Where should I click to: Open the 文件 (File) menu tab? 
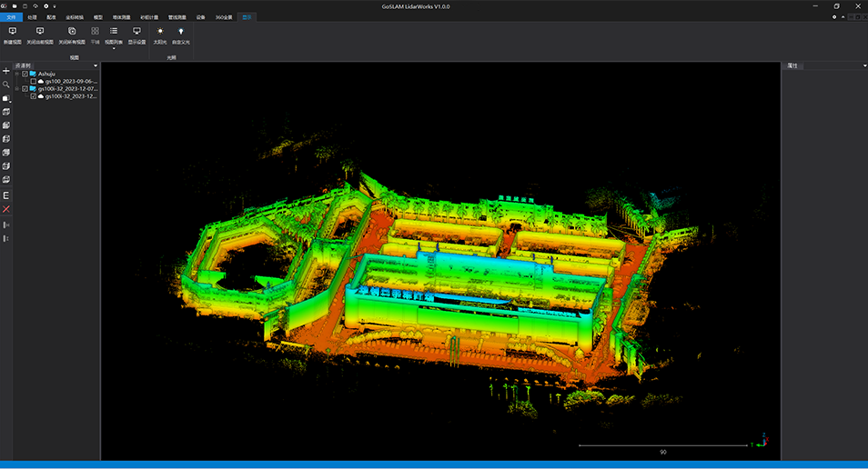tap(11, 17)
